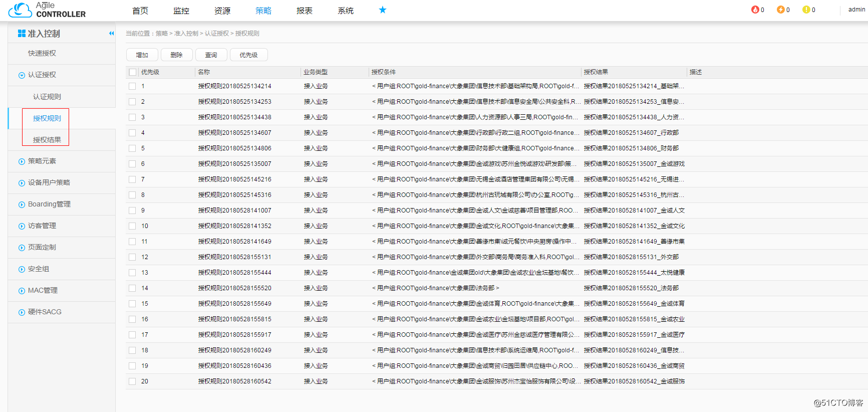Click the 查询 button

[211, 55]
